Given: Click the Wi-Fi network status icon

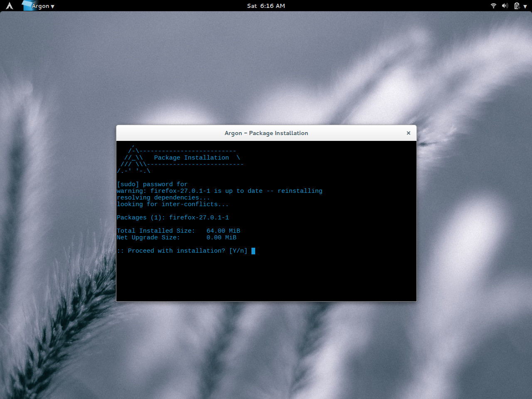Looking at the screenshot, I should click(x=493, y=6).
